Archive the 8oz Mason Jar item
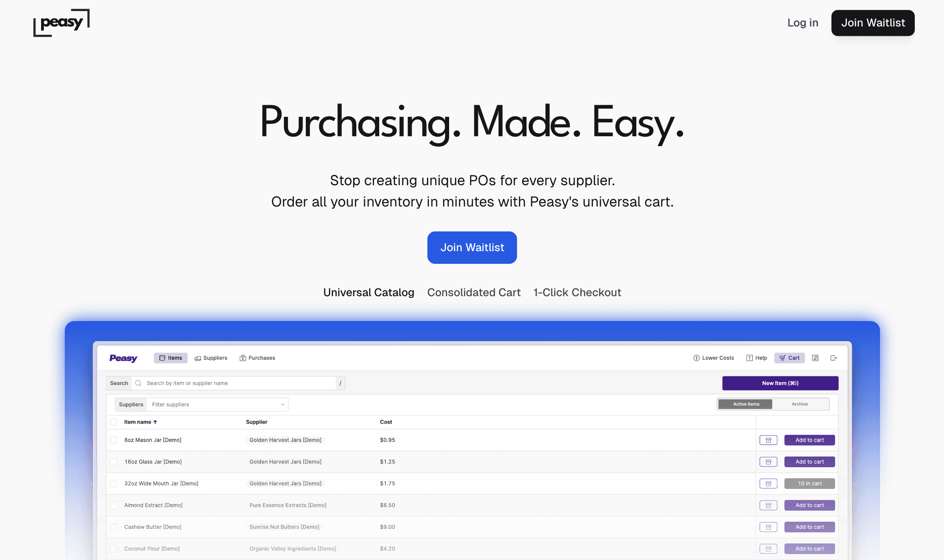 768,440
